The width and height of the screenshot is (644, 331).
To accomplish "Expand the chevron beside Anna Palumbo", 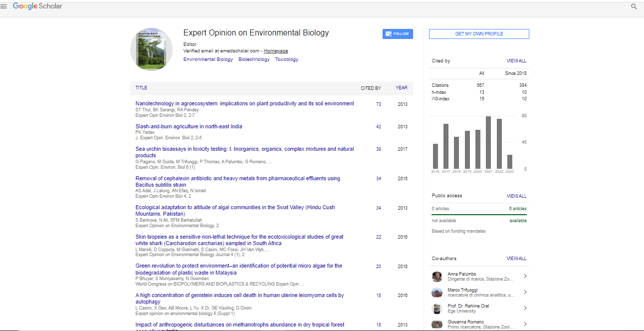I will pos(525,277).
